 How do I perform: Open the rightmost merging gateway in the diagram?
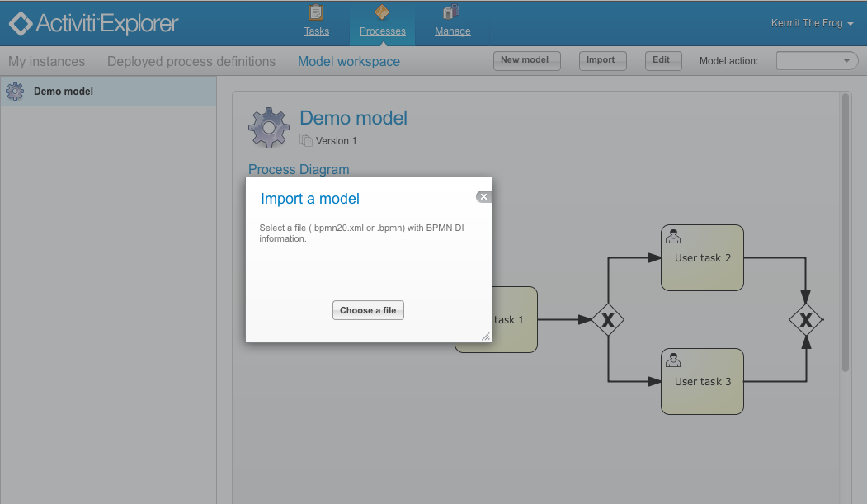[806, 319]
